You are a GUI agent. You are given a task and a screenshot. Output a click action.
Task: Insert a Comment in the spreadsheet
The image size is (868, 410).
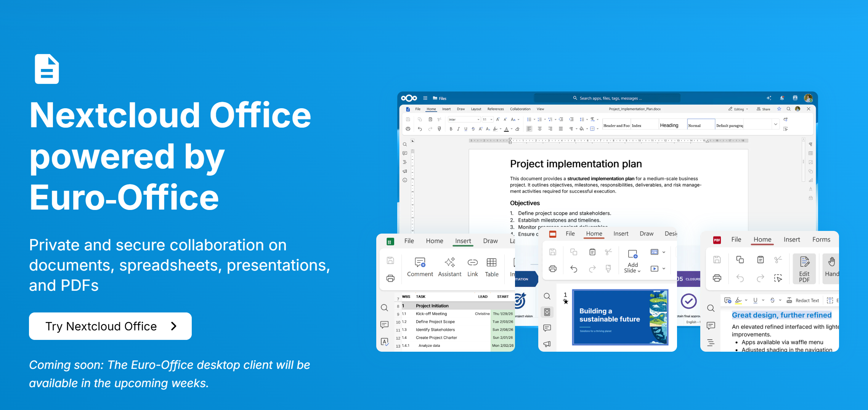point(420,267)
